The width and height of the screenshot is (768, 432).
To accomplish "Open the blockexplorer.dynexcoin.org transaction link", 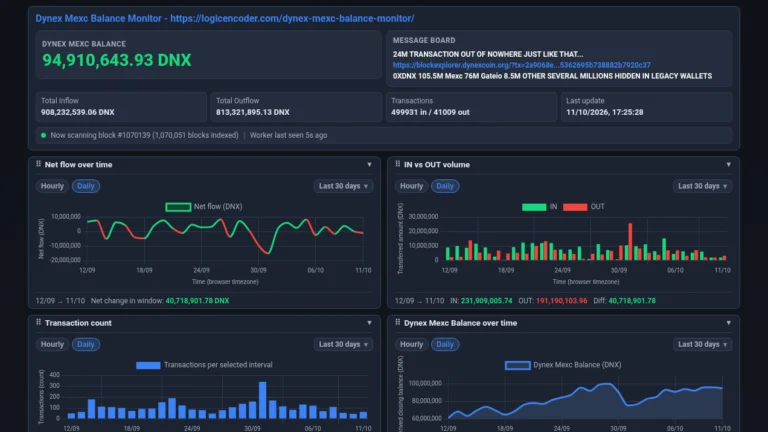I will (x=522, y=65).
